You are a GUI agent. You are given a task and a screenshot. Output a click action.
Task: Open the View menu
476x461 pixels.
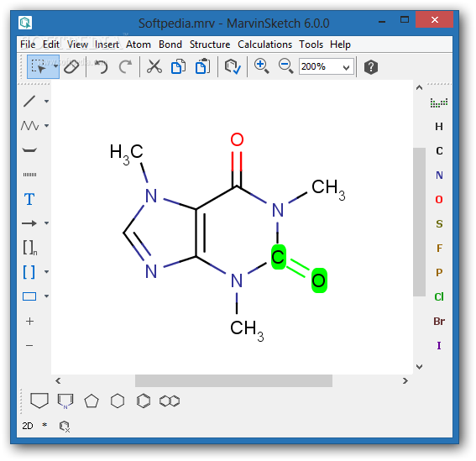[77, 45]
